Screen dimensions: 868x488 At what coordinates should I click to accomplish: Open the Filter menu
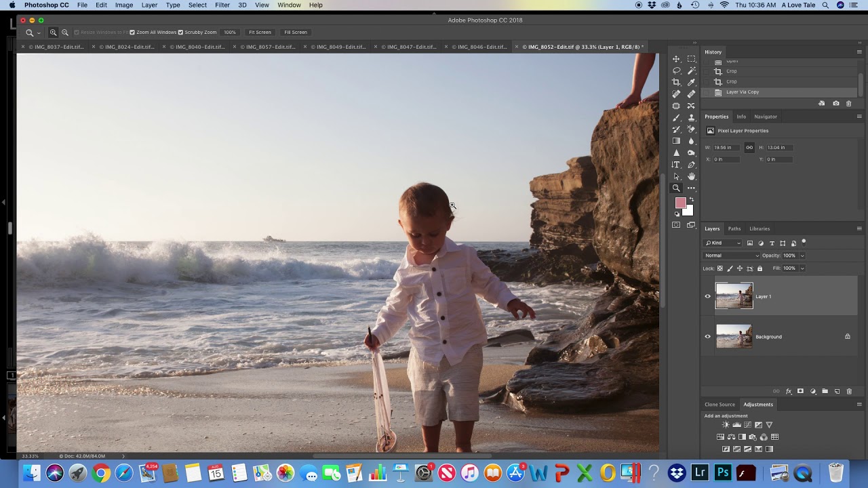pyautogui.click(x=222, y=5)
